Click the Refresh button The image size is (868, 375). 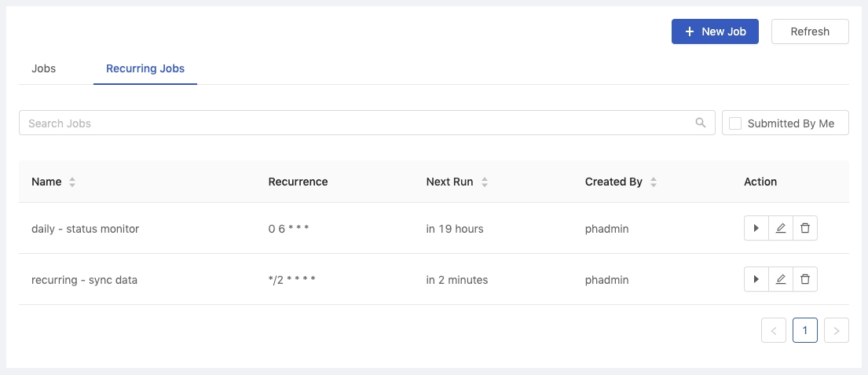click(x=810, y=31)
